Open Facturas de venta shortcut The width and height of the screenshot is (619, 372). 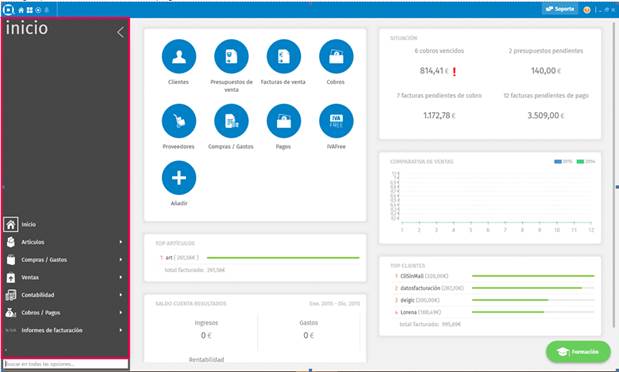(284, 56)
